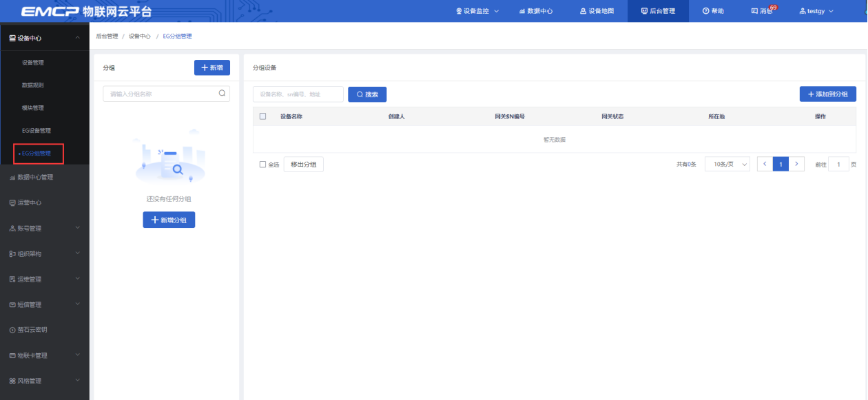The image size is (868, 400).
Task: Open 模块管理 in the sidebar
Action: [33, 108]
